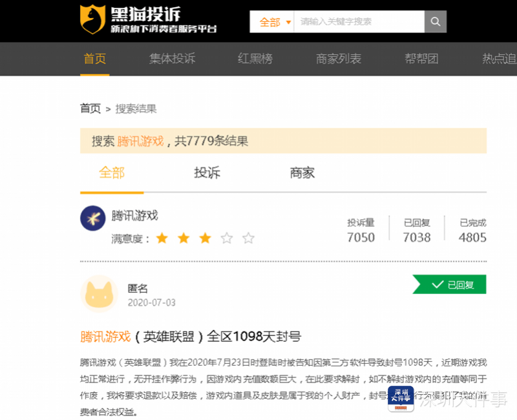The width and height of the screenshot is (517, 420).
Task: Click the third filled orange star
Action: 205,238
